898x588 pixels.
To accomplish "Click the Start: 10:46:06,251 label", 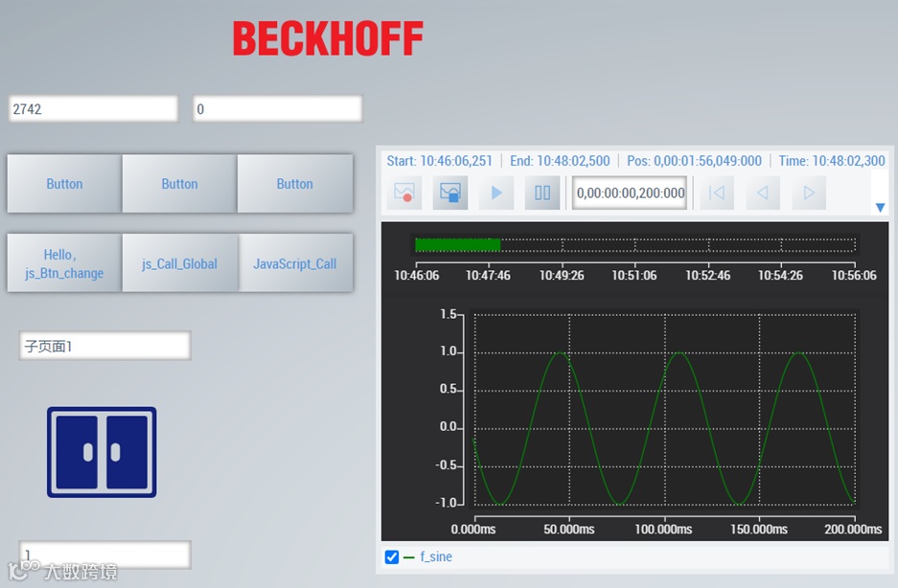I will (439, 161).
